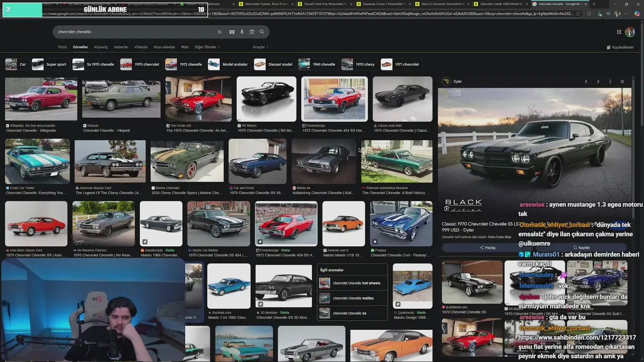Select the Model arabalar filter chip
The image size is (644, 362).
[x=228, y=64]
